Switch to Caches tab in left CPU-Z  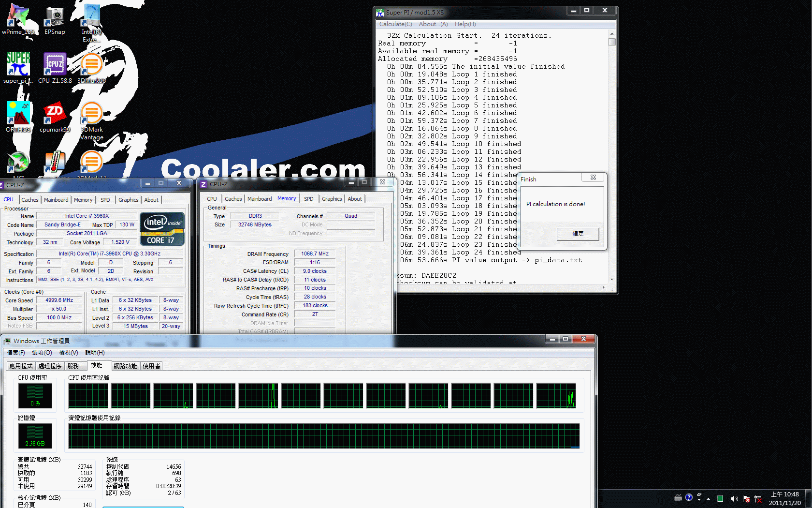[29, 200]
